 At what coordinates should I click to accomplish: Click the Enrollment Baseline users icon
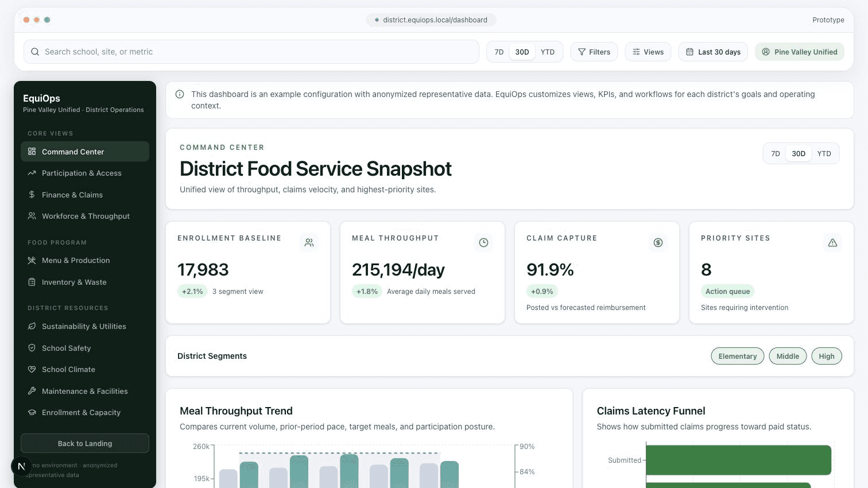[309, 242]
